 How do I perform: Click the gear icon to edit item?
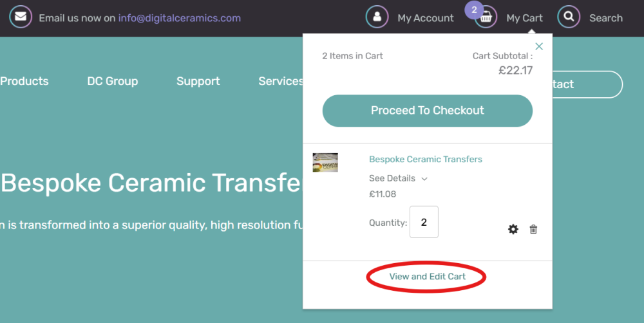point(513,229)
